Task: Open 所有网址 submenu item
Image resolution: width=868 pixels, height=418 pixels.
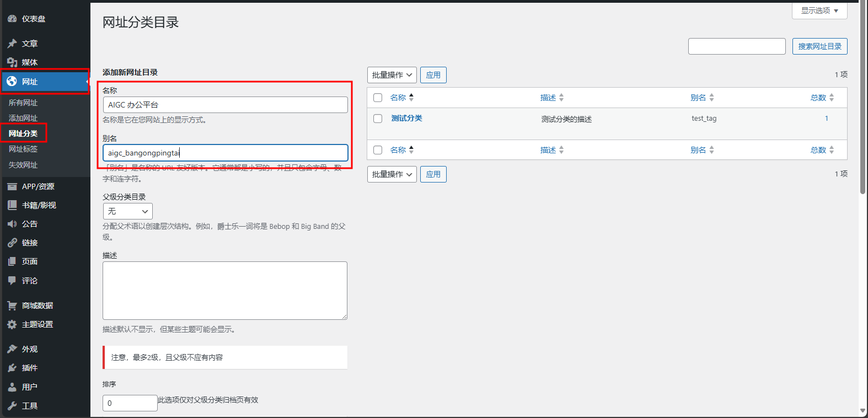Action: [23, 103]
